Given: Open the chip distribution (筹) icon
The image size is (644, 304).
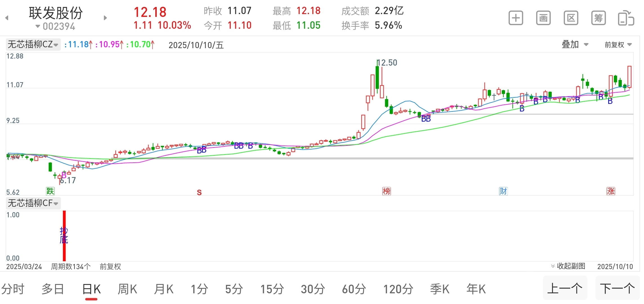Looking at the screenshot, I should click(598, 18).
